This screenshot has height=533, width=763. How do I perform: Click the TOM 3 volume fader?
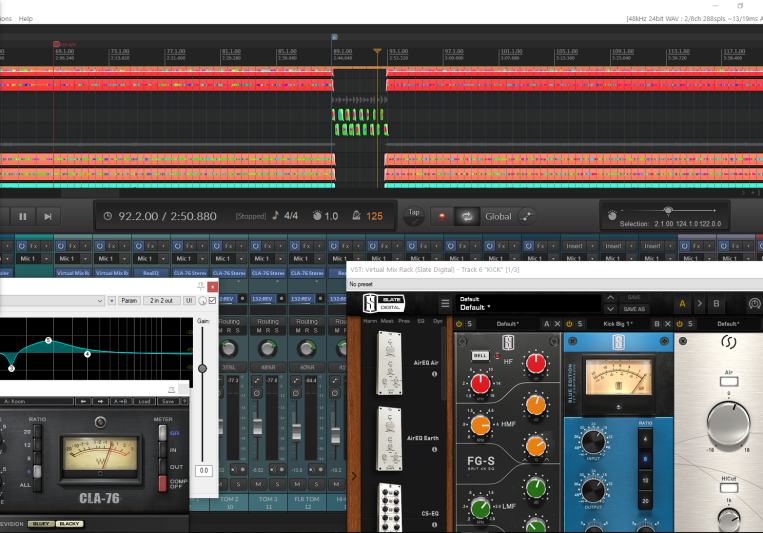point(257,426)
